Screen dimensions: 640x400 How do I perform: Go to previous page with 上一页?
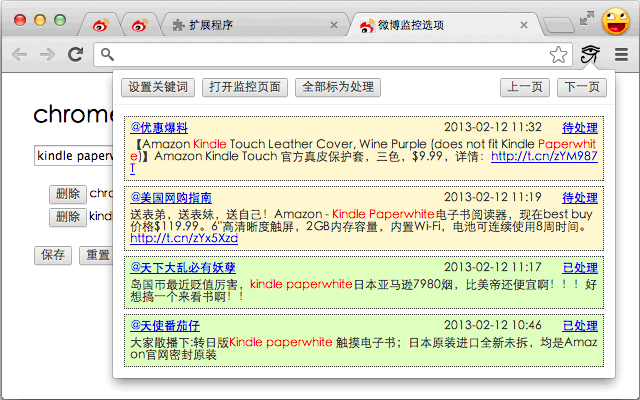pyautogui.click(x=525, y=87)
